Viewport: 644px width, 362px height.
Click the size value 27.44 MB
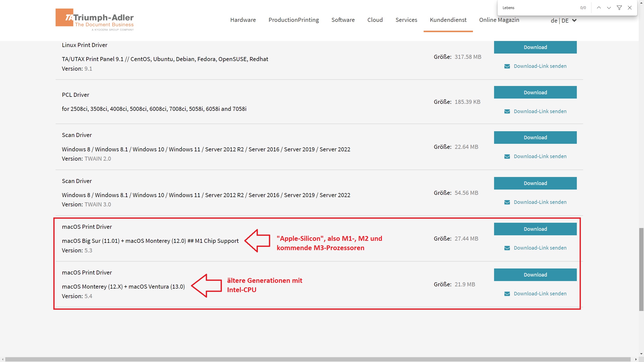click(466, 239)
